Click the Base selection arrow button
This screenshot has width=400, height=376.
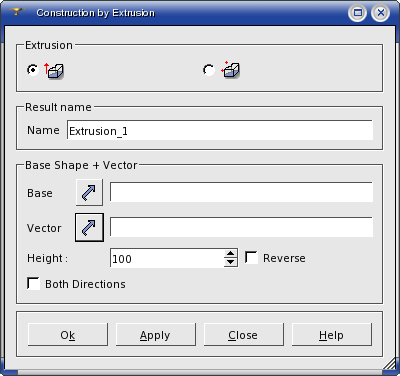pos(89,192)
